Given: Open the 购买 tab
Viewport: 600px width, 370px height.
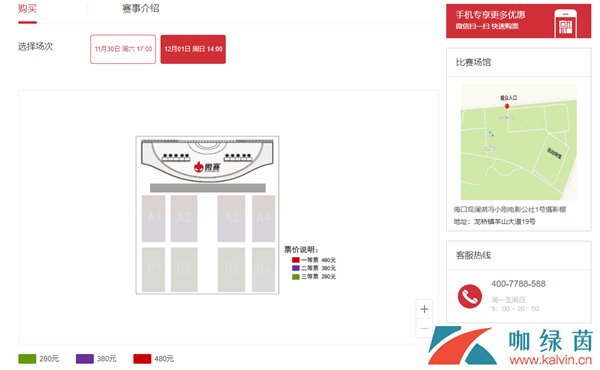Looking at the screenshot, I should (x=27, y=8).
